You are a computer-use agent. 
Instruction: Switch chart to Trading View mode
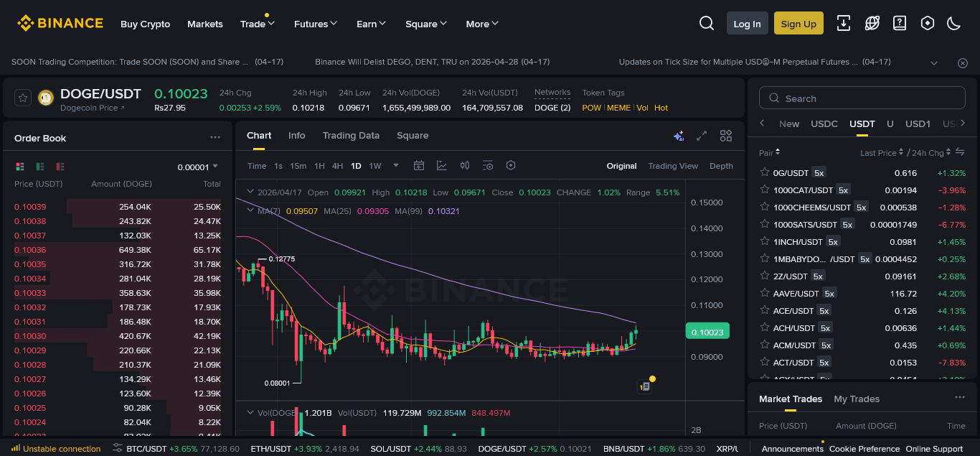[x=673, y=166]
